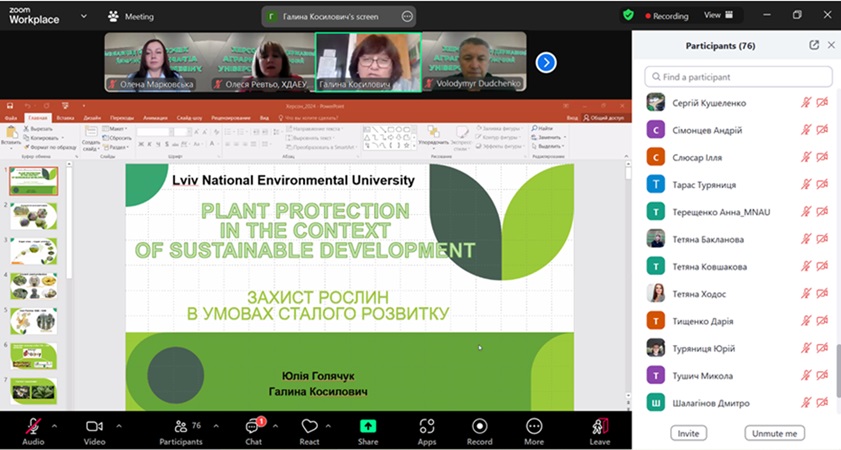The image size is (841, 450).
Task: Click muted microphone icon for Сергій Кушеленко
Action: [806, 102]
